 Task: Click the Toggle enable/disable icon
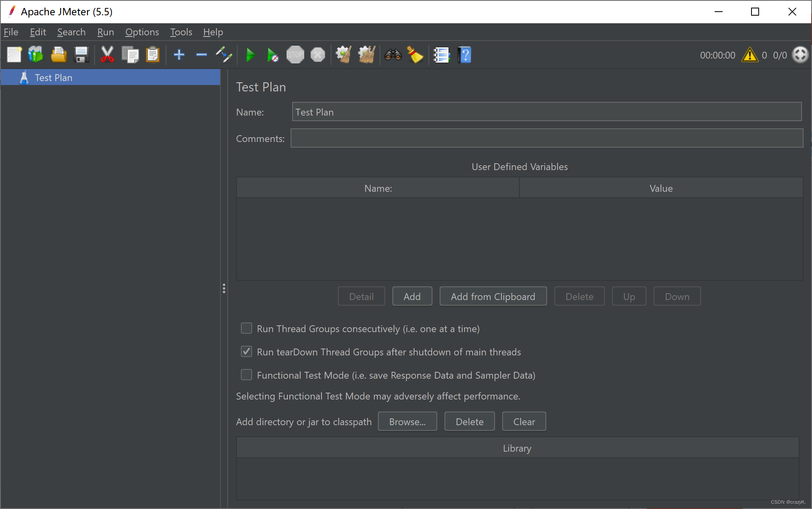click(x=224, y=55)
